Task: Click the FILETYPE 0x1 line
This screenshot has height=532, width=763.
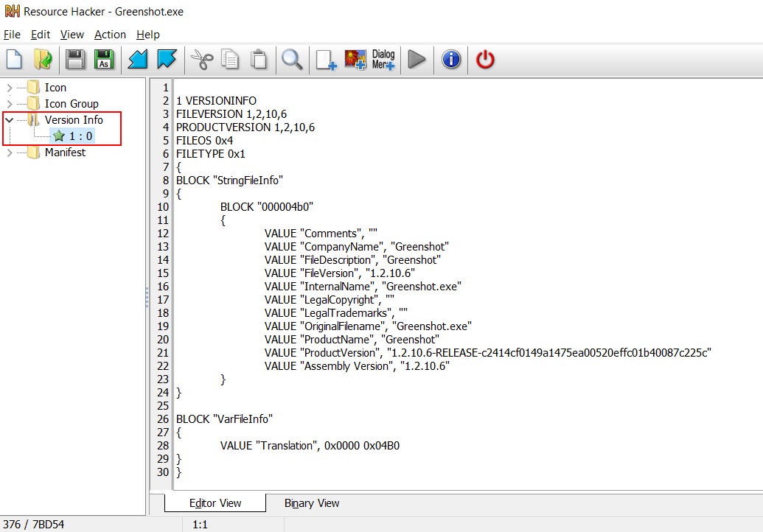Action: [211, 154]
